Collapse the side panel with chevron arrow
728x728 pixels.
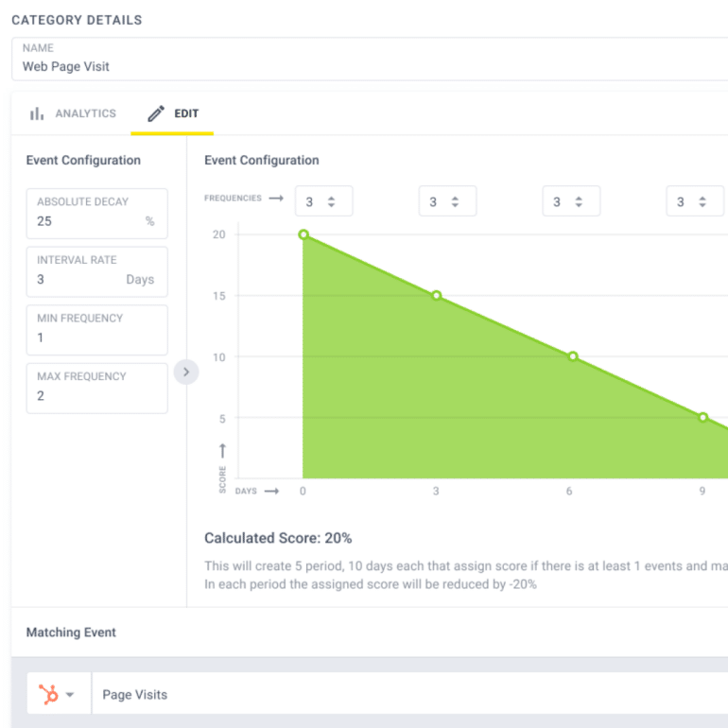[x=186, y=372]
